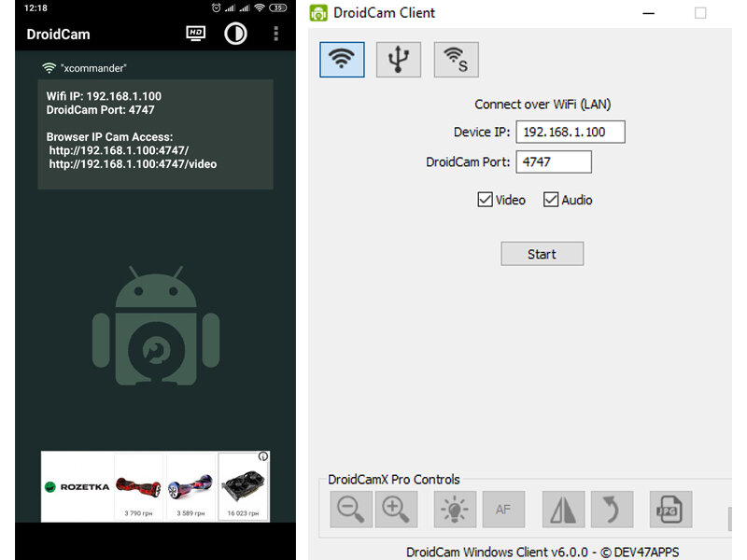Tap the phone status bar WiFi icon
This screenshot has height=560, width=747.
(260, 7)
